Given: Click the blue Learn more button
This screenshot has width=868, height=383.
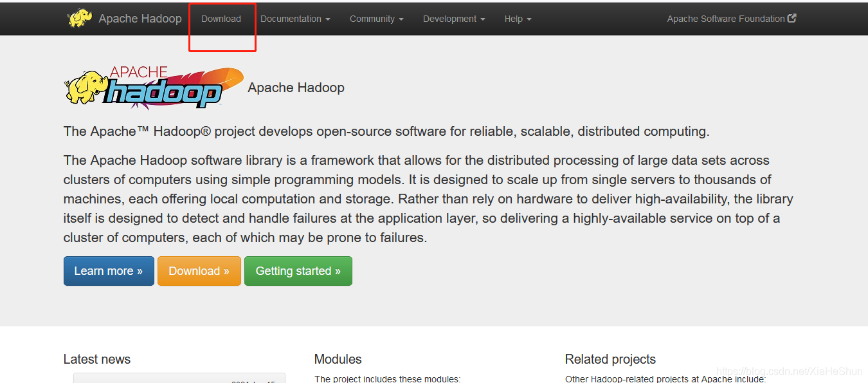Looking at the screenshot, I should tap(109, 271).
